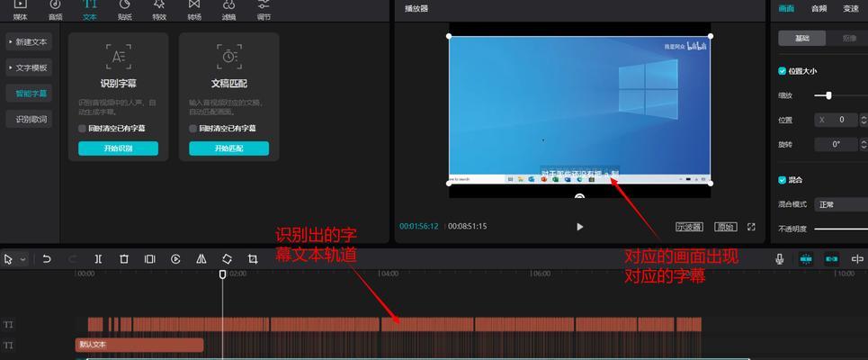Uncheck the 位置大小 checkbox
The height and width of the screenshot is (360, 868).
click(783, 71)
